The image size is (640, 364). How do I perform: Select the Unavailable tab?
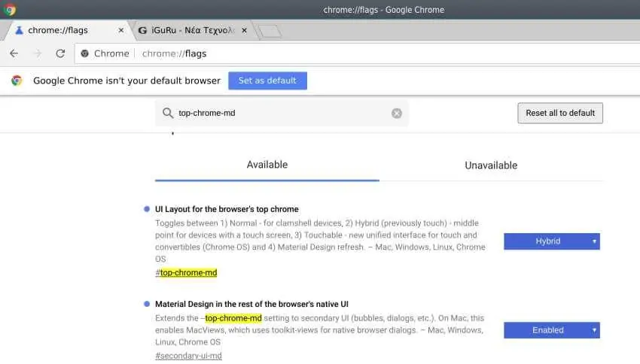pyautogui.click(x=491, y=165)
